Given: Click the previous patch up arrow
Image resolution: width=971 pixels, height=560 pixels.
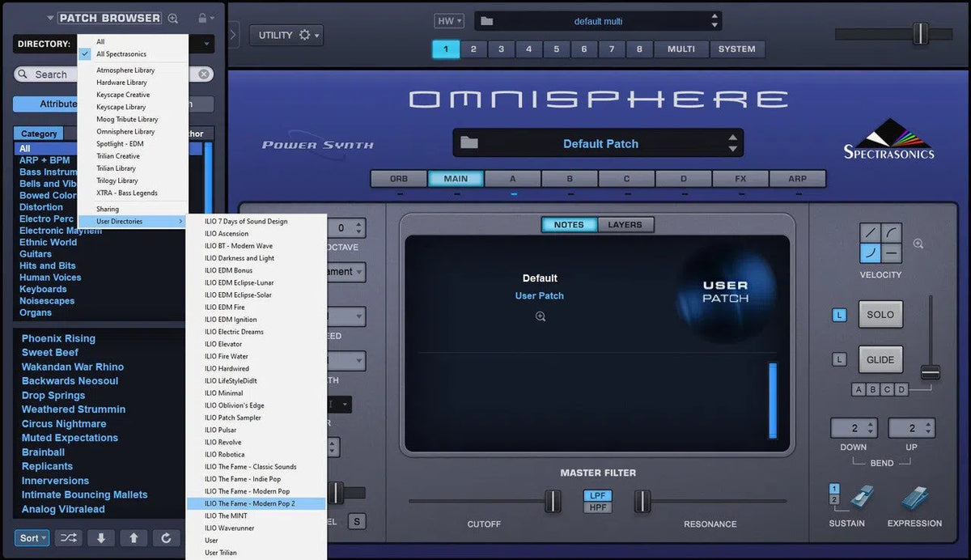Looking at the screenshot, I should point(134,538).
